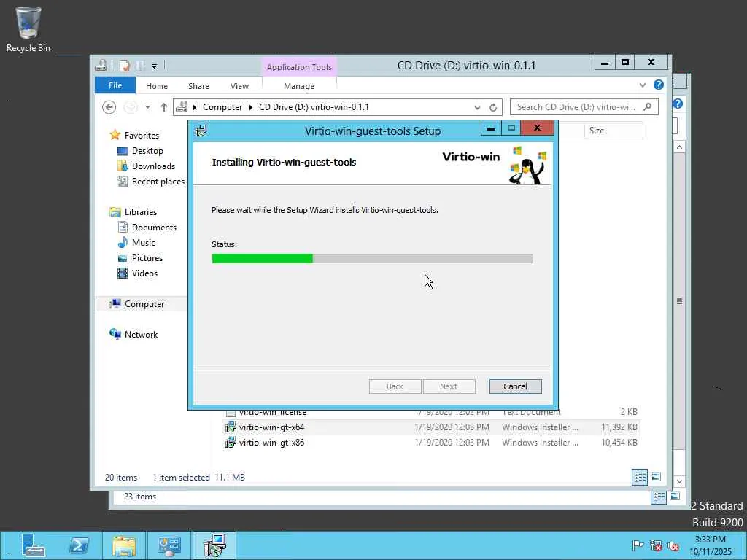The height and width of the screenshot is (560, 747).
Task: Open File Explorer from the taskbar
Action: pos(124,545)
